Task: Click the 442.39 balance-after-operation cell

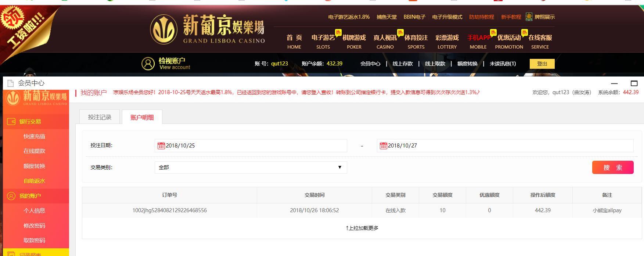Action: pos(543,210)
